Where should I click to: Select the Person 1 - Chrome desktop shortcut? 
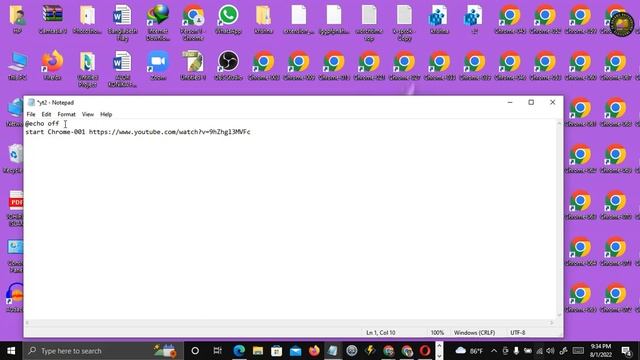(193, 22)
